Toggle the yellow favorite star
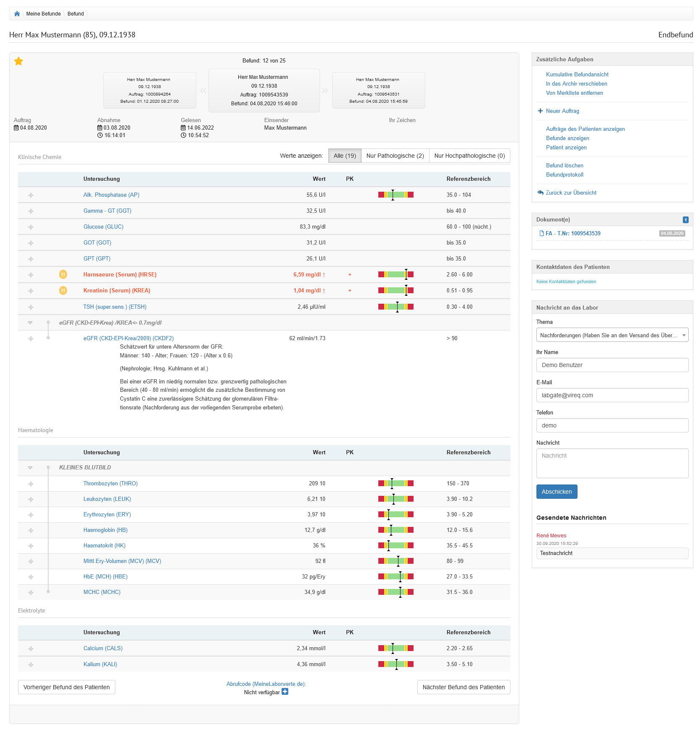This screenshot has height=732, width=700. pos(18,61)
